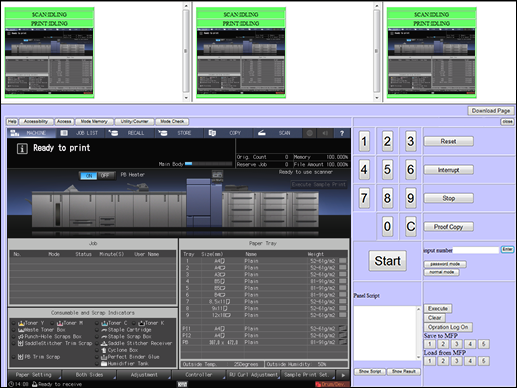Click the info icon beside Ready to print
Image resolution: width=517 pixels, height=388 pixels.
click(x=22, y=148)
